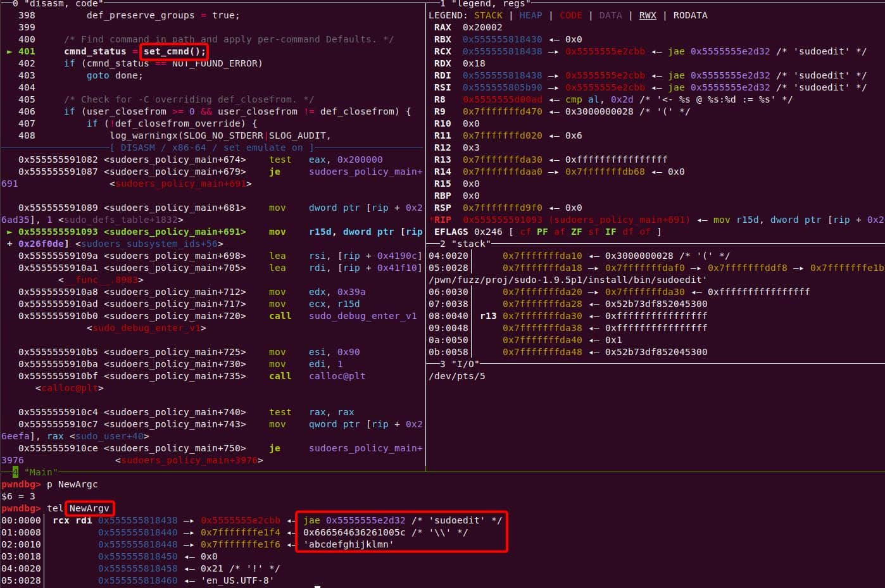Click stack entry 0a:0050 value 0x1
This screenshot has width=885, height=588.
coord(613,340)
